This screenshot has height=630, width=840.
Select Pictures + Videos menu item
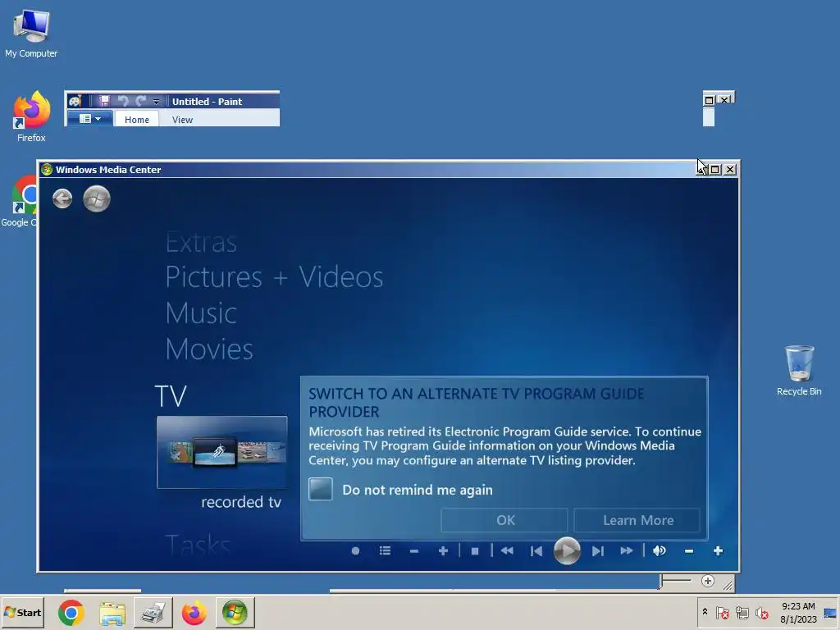pyautogui.click(x=274, y=277)
